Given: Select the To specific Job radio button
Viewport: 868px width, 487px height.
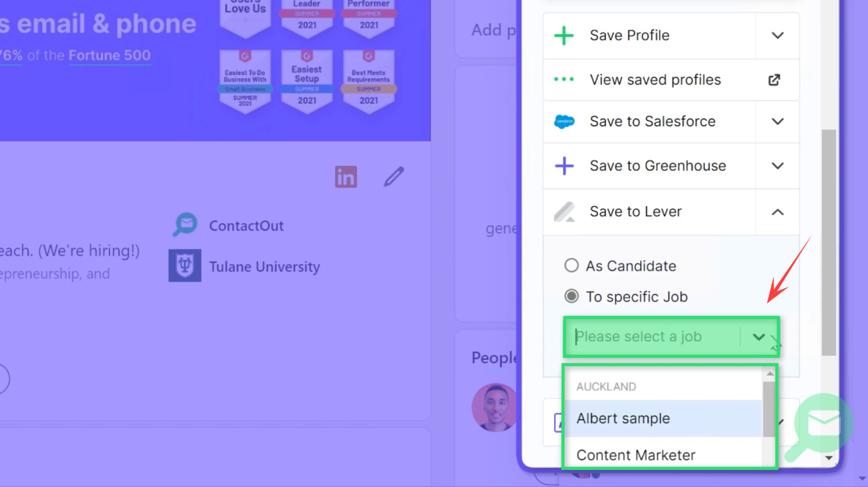Looking at the screenshot, I should click(x=572, y=296).
